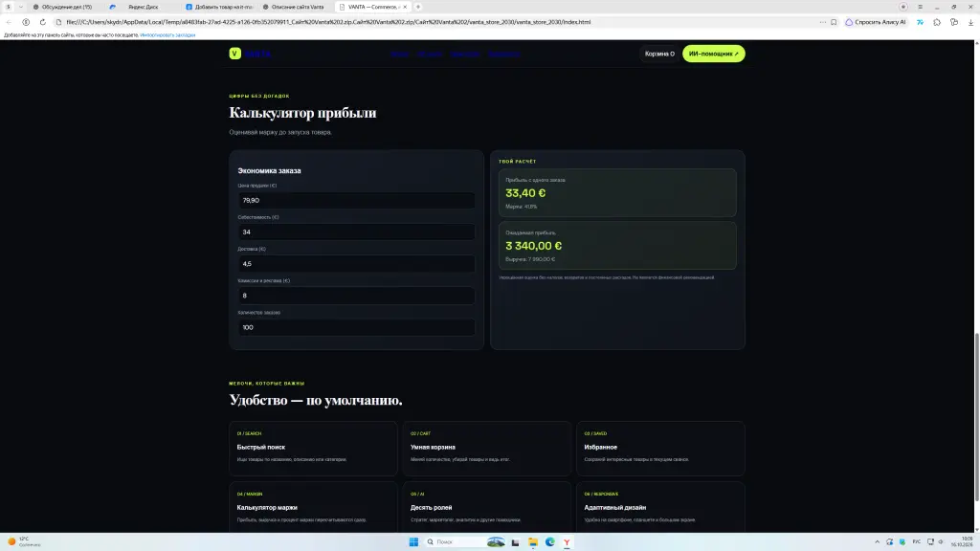Switch to the «Описание сайта Vanta» tab

point(297,7)
